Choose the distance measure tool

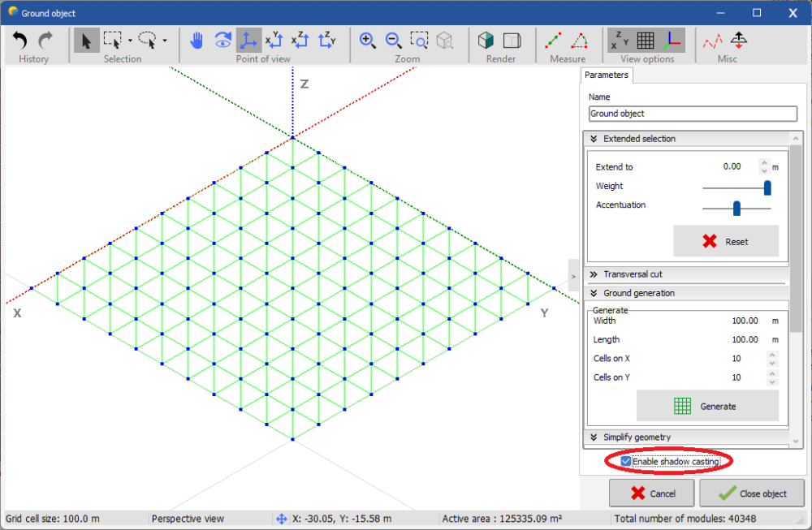[553, 40]
